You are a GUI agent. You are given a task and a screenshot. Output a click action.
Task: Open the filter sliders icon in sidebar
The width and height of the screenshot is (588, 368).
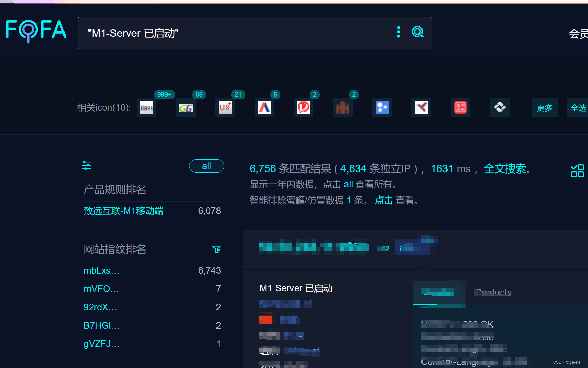86,165
